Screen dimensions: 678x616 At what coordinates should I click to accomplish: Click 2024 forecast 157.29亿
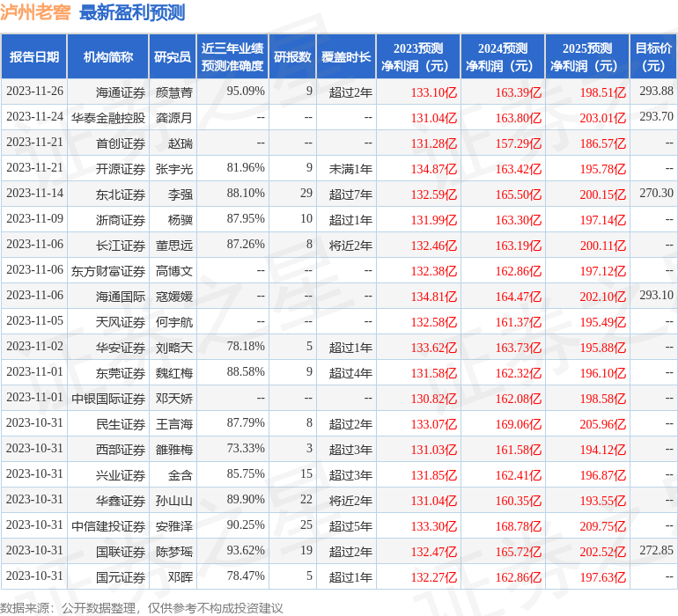pyautogui.click(x=518, y=143)
